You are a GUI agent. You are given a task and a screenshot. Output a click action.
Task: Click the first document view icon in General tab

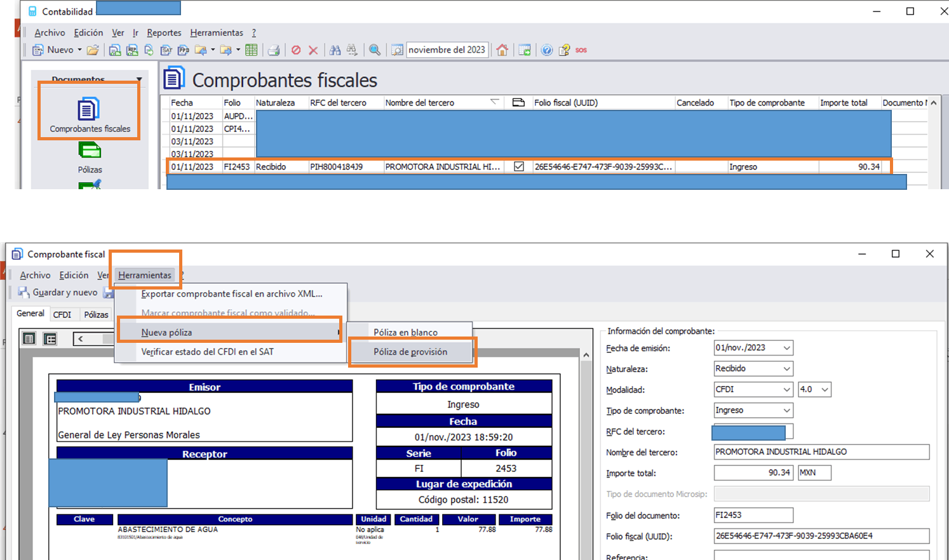click(x=29, y=338)
